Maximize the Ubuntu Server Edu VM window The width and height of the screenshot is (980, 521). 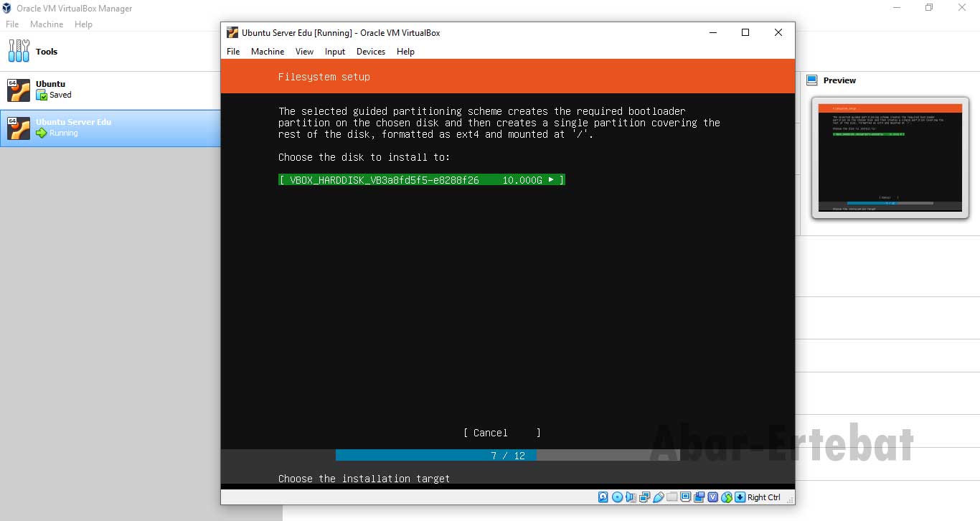pyautogui.click(x=745, y=32)
